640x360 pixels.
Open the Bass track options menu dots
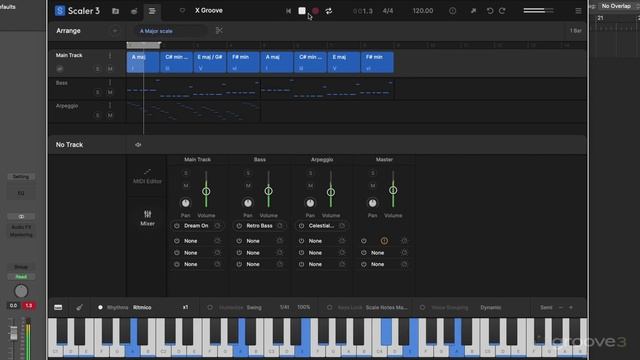click(110, 82)
